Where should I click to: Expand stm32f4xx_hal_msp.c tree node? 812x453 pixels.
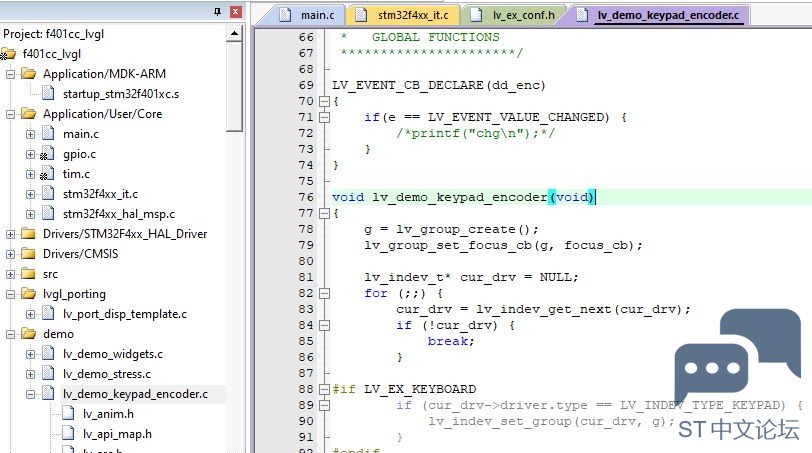click(31, 214)
